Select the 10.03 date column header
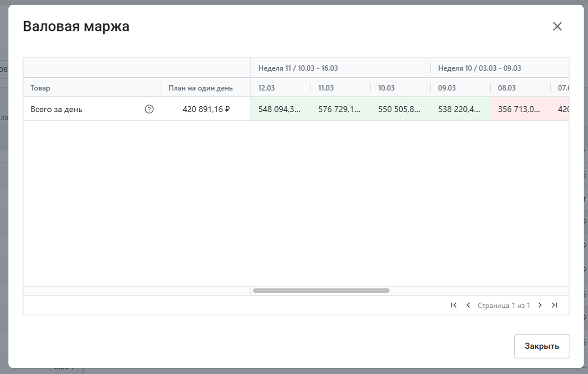This screenshot has height=374, width=588. click(x=386, y=88)
